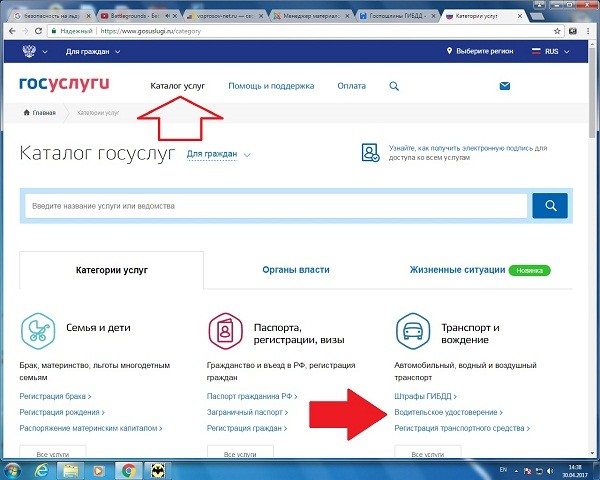600x480 pixels.
Task: Click the home icon in breadcrumbs
Action: [26, 112]
